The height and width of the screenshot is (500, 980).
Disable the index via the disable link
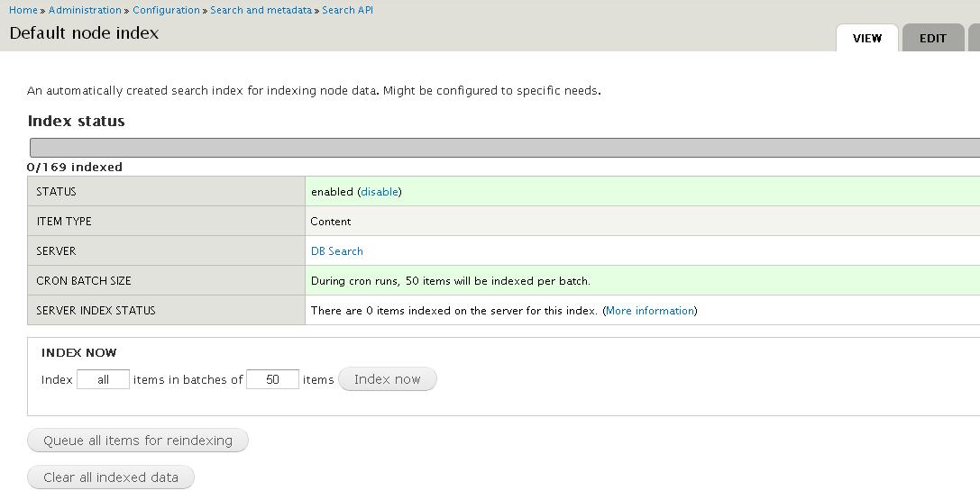coord(380,192)
